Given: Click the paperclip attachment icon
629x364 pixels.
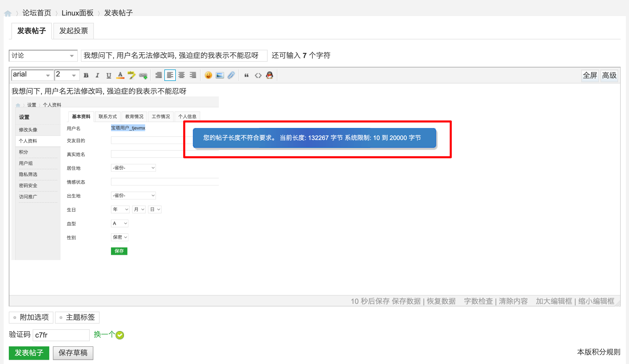Looking at the screenshot, I should (231, 75).
